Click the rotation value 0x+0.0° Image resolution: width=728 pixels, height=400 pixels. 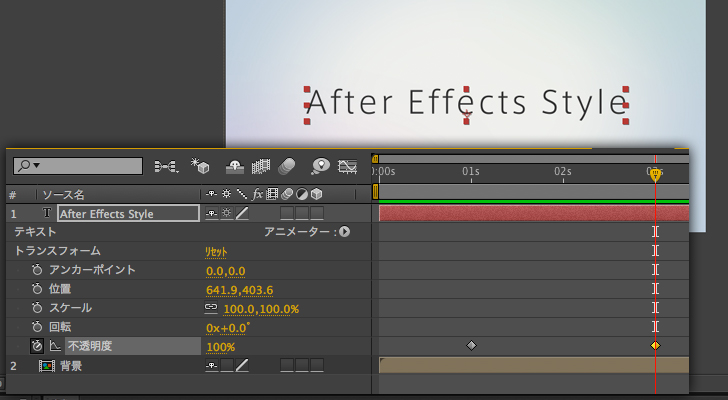[228, 328]
